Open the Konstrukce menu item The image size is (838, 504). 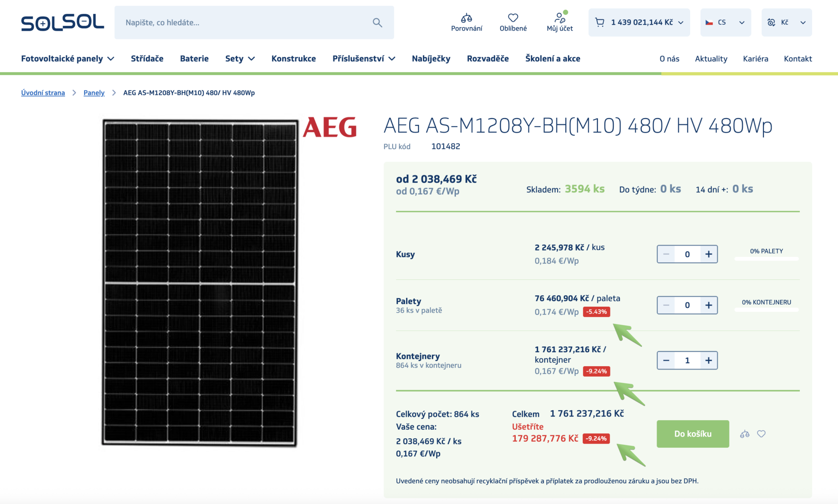(x=294, y=59)
